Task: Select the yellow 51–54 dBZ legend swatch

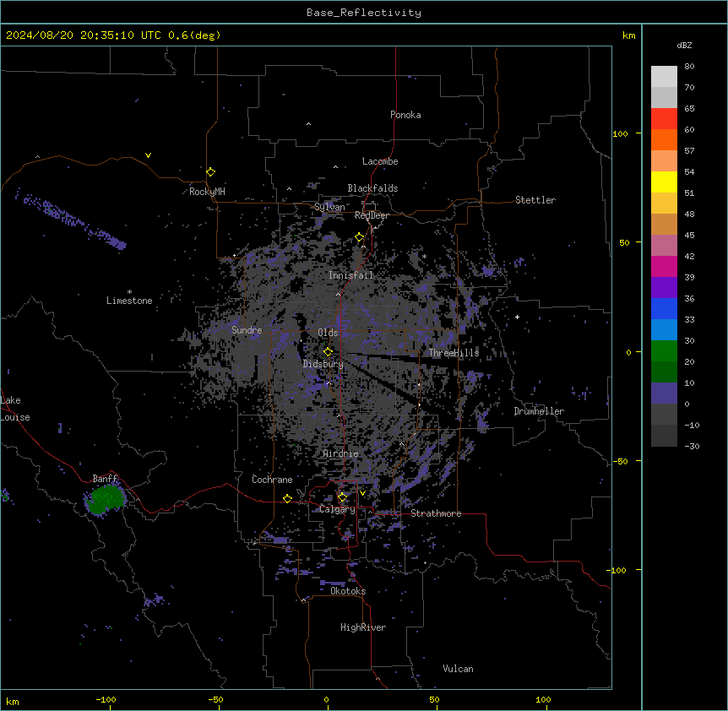Action: (664, 182)
